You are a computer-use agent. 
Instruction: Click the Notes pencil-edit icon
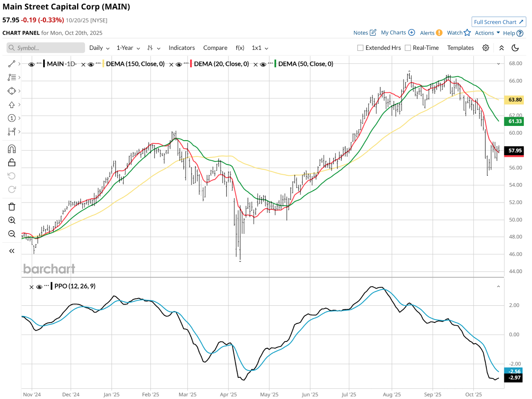point(373,33)
